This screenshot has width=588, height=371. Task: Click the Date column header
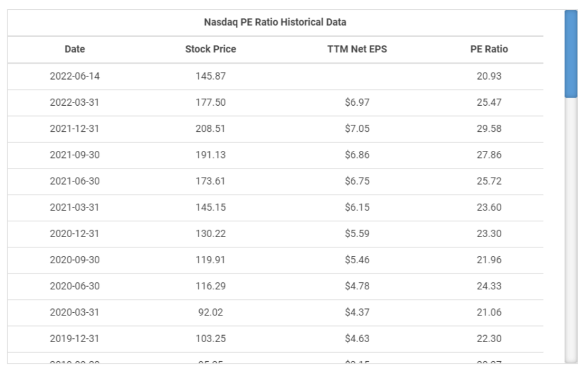[75, 49]
